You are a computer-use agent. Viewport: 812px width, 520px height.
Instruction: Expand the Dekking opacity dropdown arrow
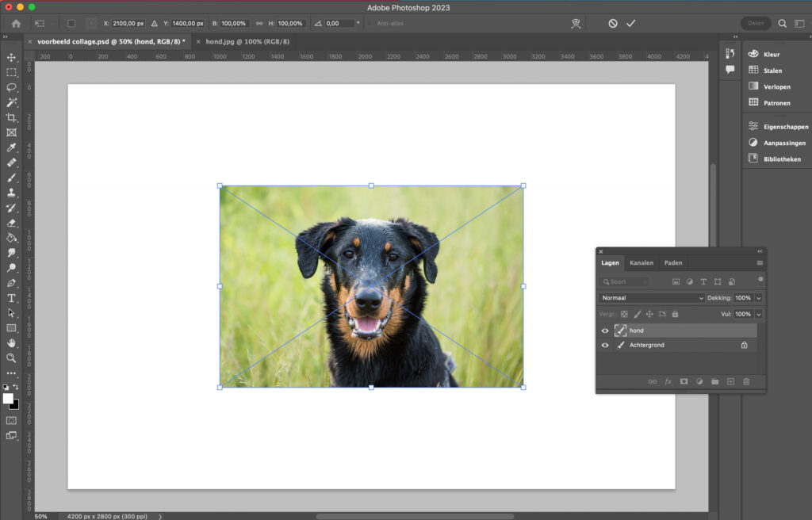pyautogui.click(x=759, y=298)
